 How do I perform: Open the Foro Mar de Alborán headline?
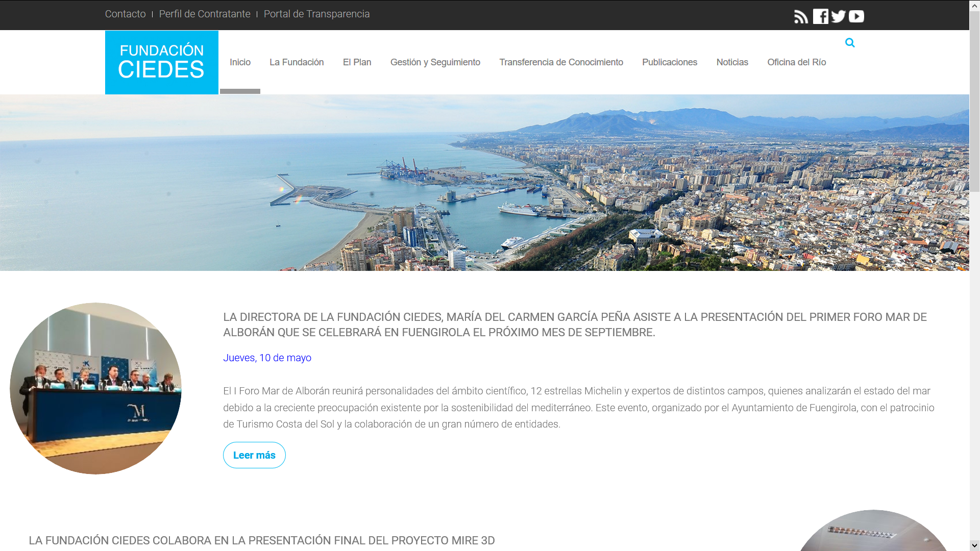pos(575,324)
